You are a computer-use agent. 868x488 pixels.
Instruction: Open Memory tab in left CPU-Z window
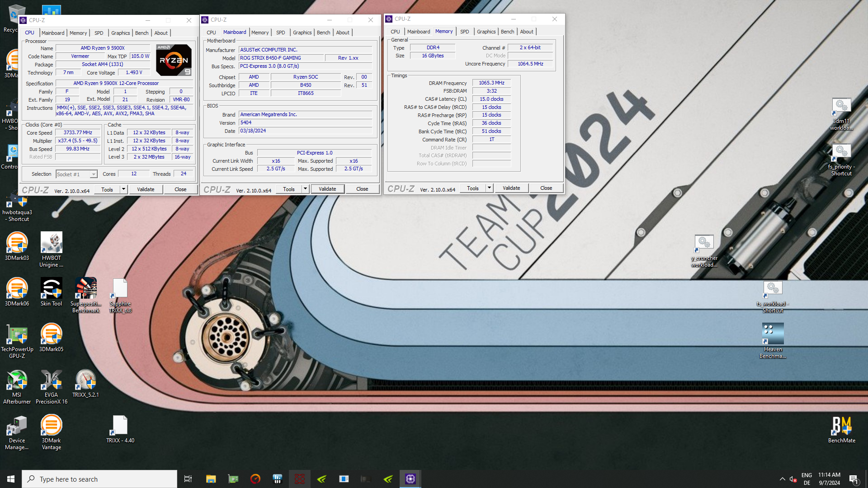[78, 33]
